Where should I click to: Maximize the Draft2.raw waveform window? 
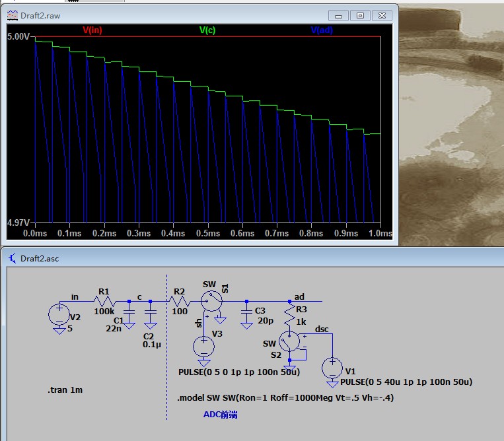(x=359, y=15)
